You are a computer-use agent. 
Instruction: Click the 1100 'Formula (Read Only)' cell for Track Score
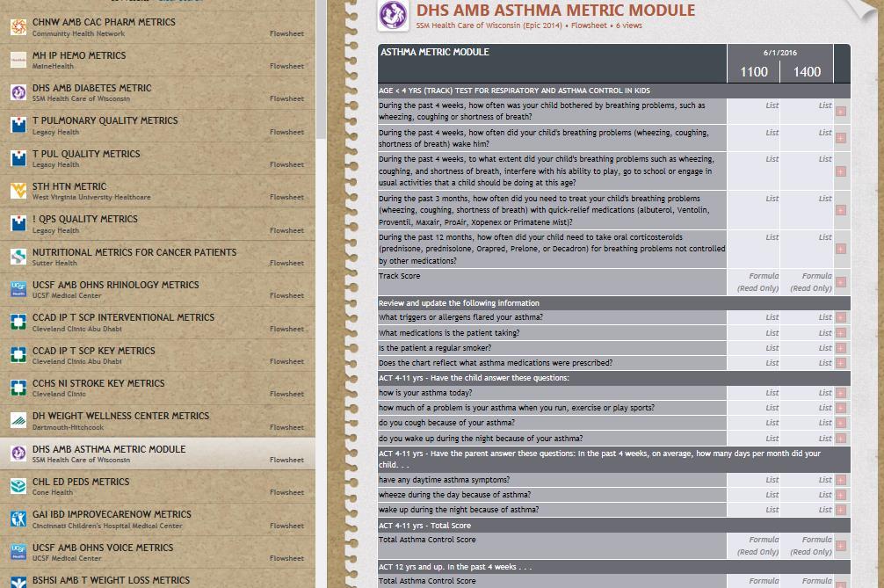pos(754,282)
